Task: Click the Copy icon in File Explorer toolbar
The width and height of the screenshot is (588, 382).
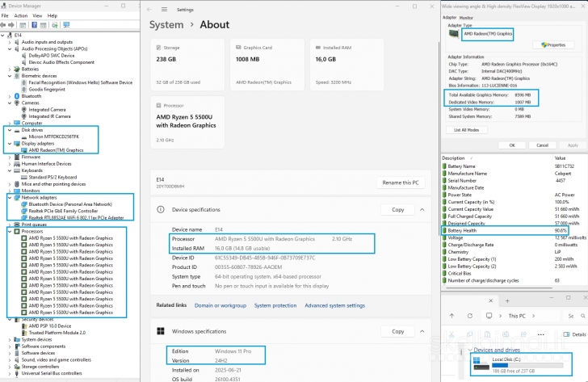Action: 469,334
